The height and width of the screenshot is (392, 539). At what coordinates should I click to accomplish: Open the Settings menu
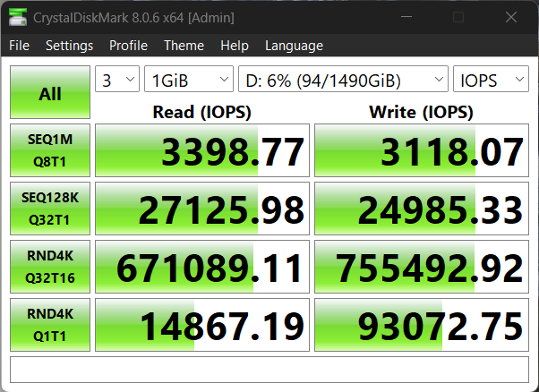[69, 46]
